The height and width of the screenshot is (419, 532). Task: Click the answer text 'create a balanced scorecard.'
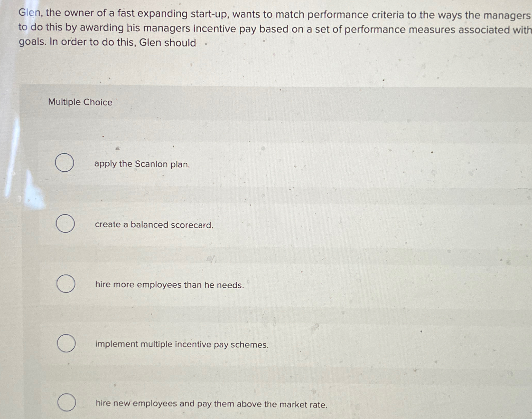pyautogui.click(x=154, y=225)
